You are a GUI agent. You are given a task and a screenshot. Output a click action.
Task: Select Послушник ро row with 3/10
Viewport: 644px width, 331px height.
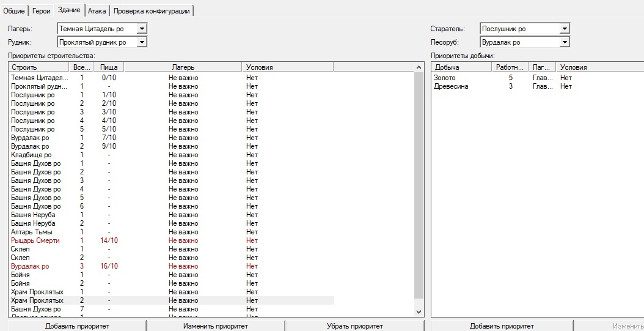(x=171, y=112)
